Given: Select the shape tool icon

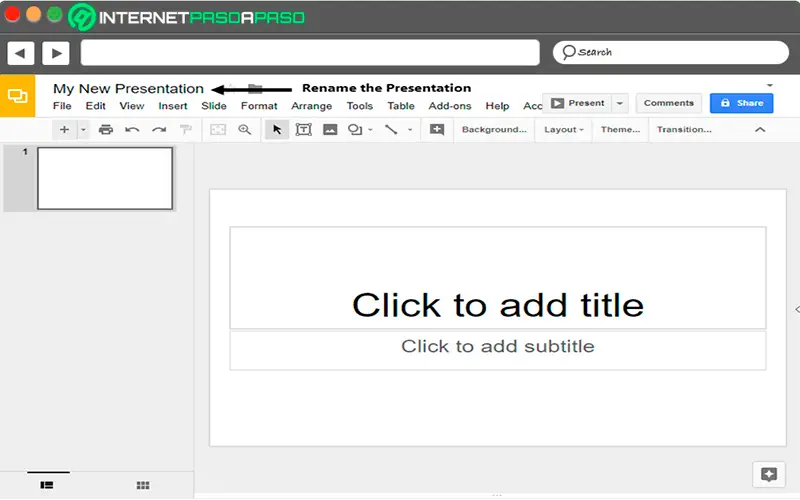Looking at the screenshot, I should (x=355, y=130).
